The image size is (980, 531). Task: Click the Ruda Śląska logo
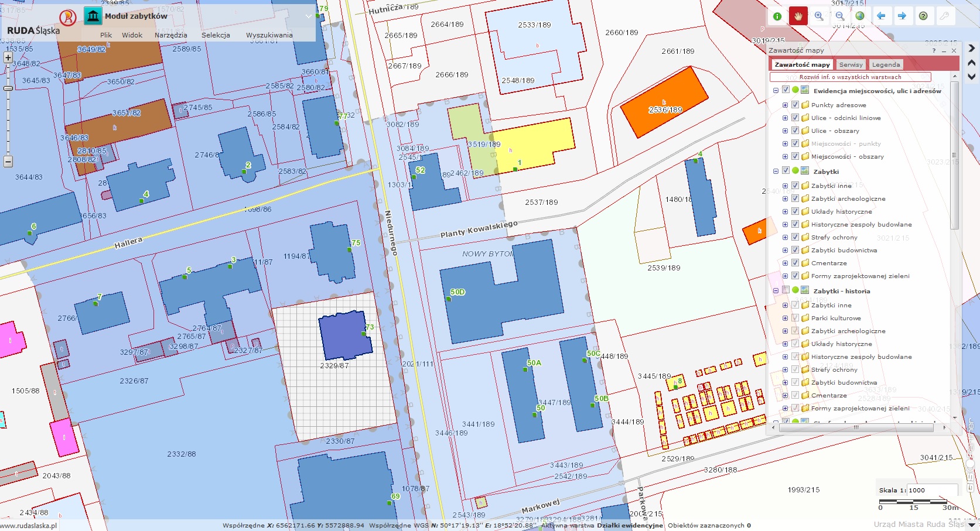pyautogui.click(x=68, y=18)
